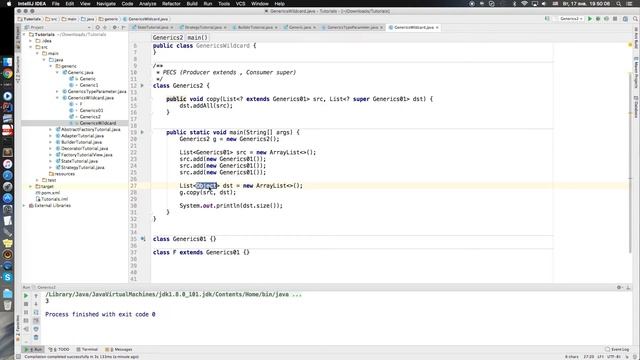The height and width of the screenshot is (360, 640).
Task: Click the Generics2 breadcrumb in editor
Action: tap(168, 38)
